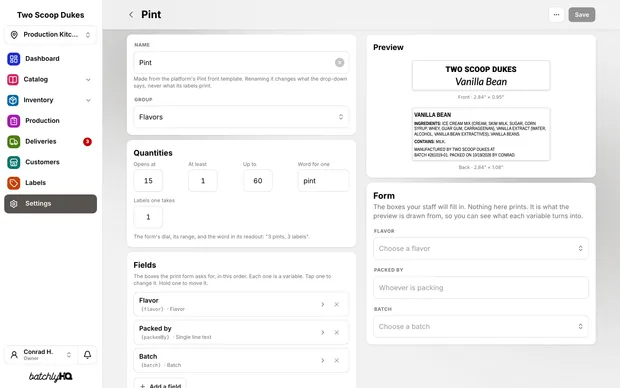620x388 pixels.
Task: Go back using the left arrow
Action: pyautogui.click(x=131, y=15)
